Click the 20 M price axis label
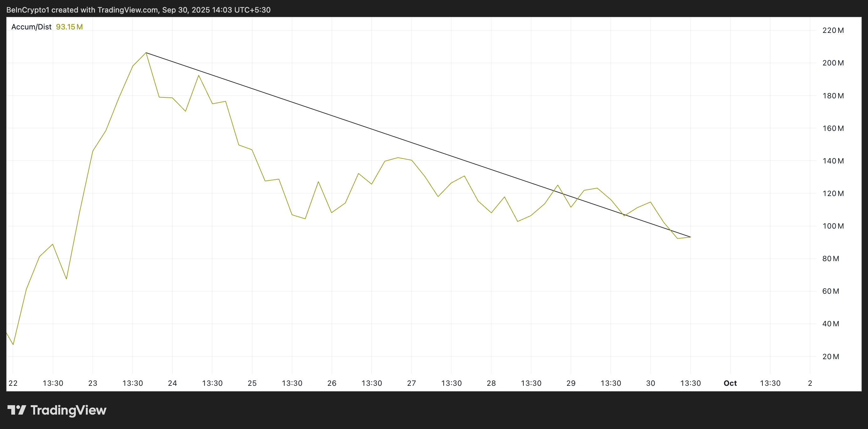 [831, 357]
